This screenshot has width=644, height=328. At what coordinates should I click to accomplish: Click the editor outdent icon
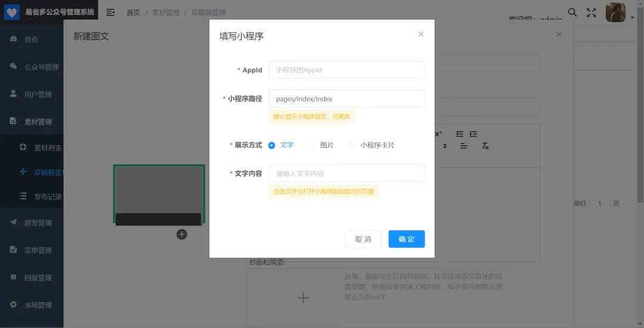click(460, 134)
